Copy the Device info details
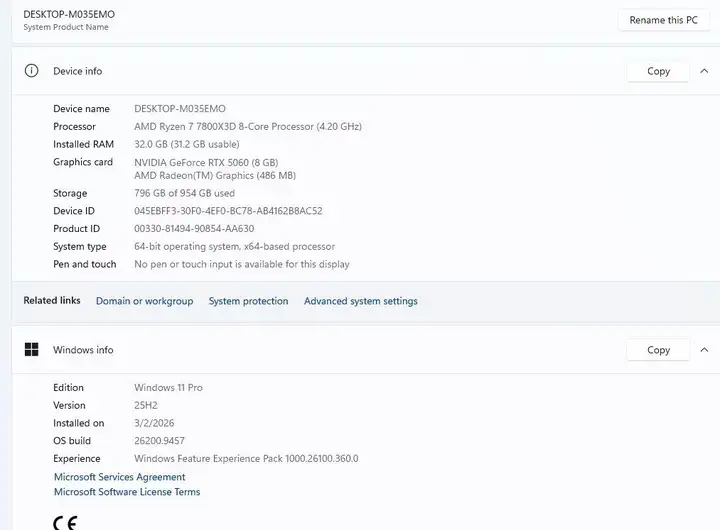Viewport: 720px width, 530px height. point(658,71)
